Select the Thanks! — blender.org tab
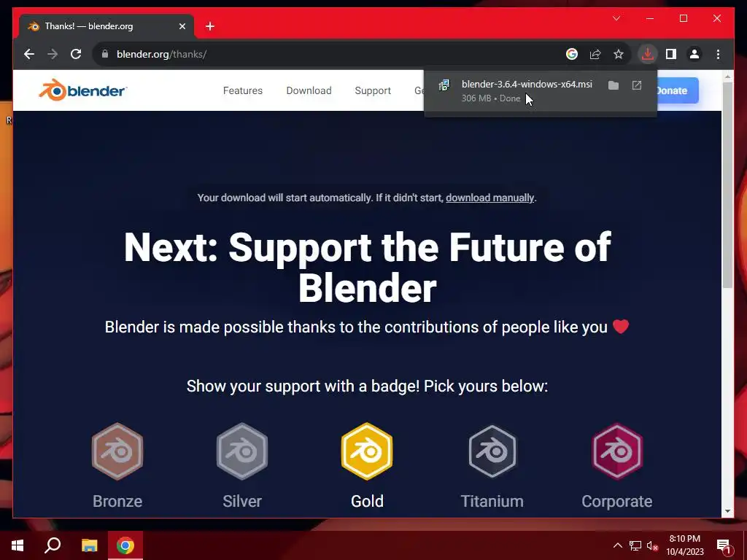The height and width of the screenshot is (560, 747). coord(107,26)
